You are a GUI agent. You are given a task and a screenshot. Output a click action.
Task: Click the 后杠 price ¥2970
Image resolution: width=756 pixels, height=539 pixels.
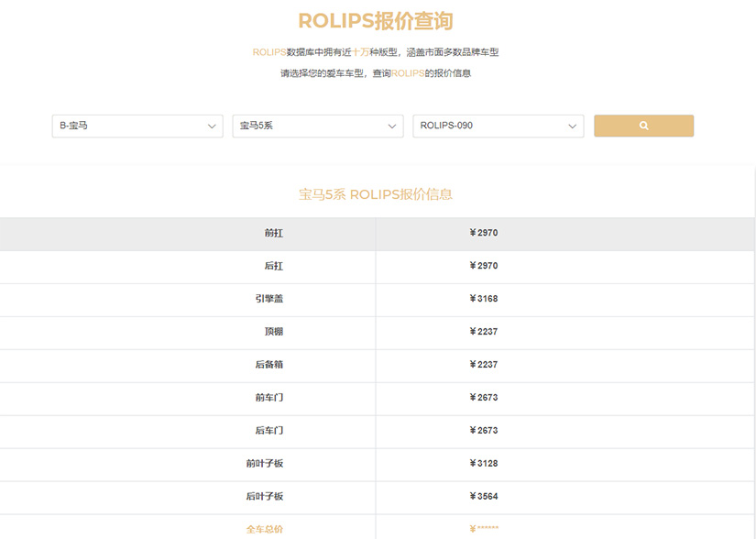(x=484, y=266)
